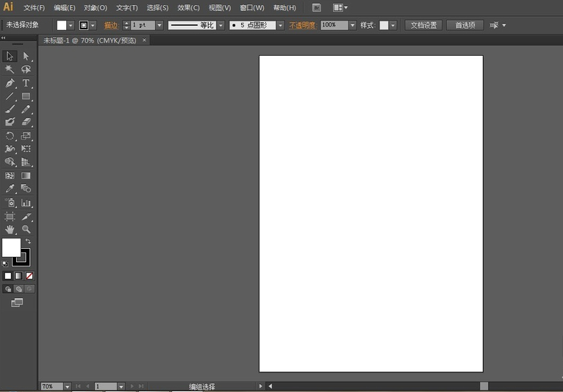Screen dimensions: 563x392
Task: Open the 效果(C) menu
Action: click(x=188, y=7)
